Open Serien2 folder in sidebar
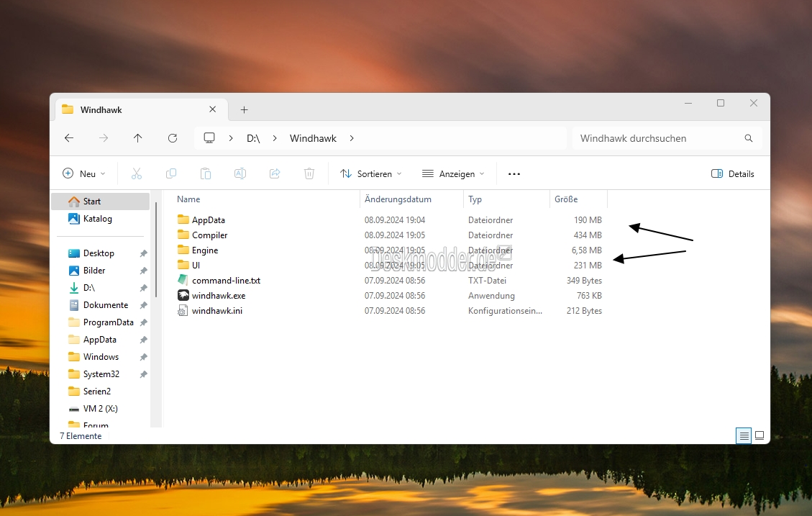 (97, 391)
